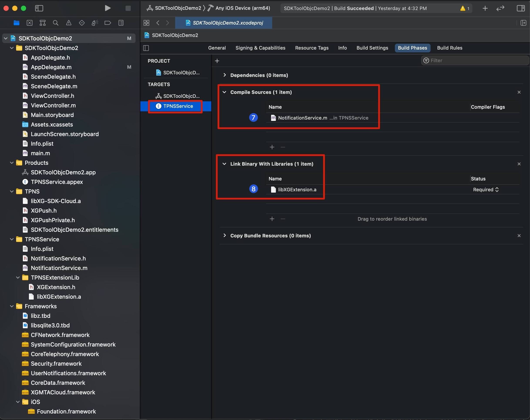Image resolution: width=530 pixels, height=420 pixels.
Task: Stop the running build
Action: [x=128, y=8]
